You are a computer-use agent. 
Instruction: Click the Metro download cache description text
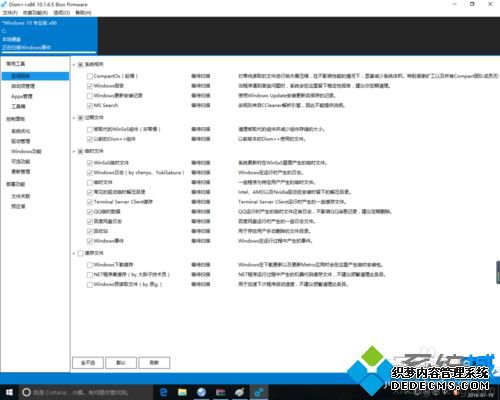[x=311, y=265]
